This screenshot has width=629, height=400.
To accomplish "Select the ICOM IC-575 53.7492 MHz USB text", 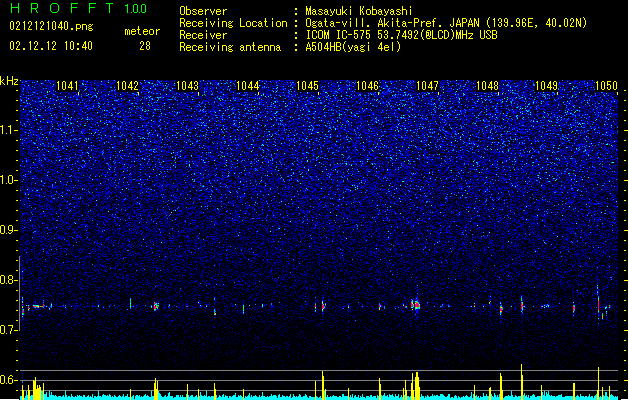I will (401, 35).
